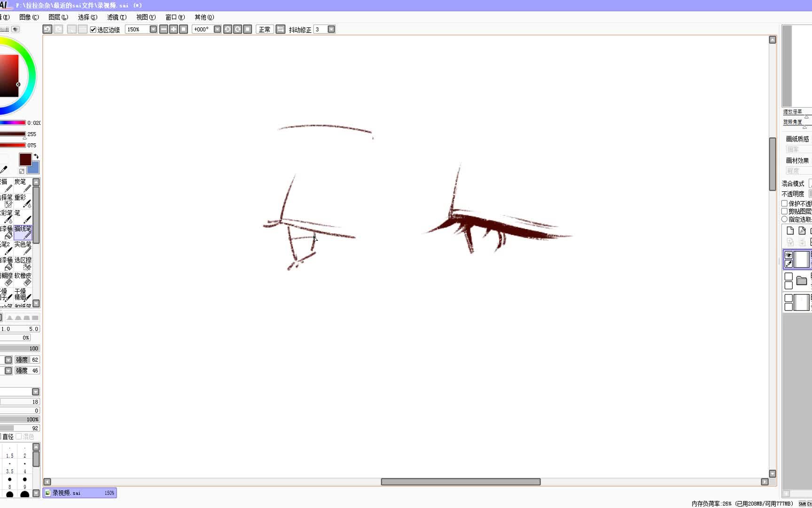
Task: Click the redo arrow in toolbar
Action: pos(58,29)
